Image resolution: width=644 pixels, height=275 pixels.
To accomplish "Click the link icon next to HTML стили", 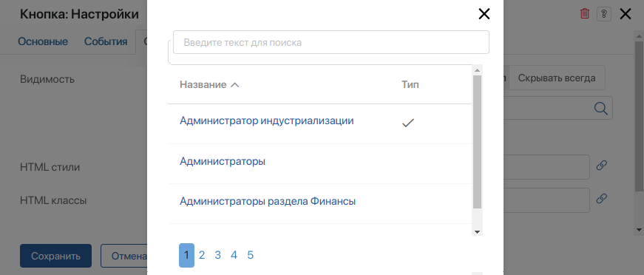I will 601,166.
